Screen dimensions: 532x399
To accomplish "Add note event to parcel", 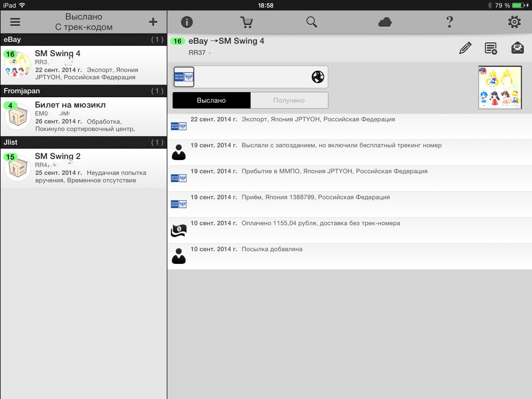I will point(491,48).
